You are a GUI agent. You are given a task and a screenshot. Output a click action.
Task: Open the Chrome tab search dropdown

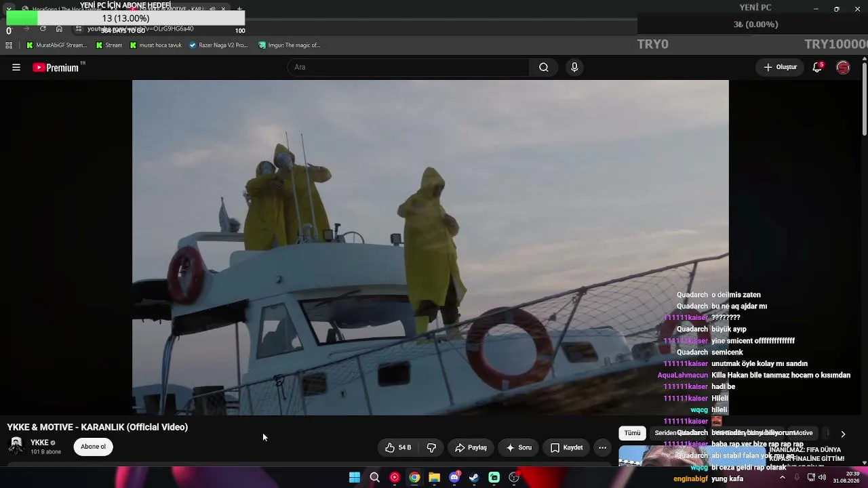(x=9, y=9)
